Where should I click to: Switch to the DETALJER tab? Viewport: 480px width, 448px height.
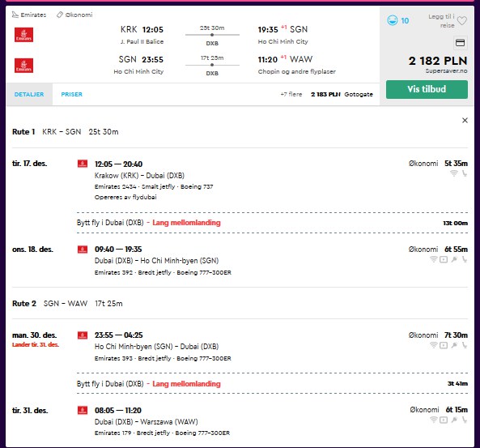click(29, 95)
